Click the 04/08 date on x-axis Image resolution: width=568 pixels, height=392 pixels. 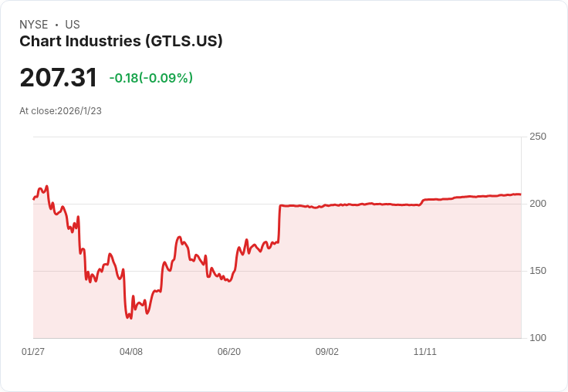(131, 352)
